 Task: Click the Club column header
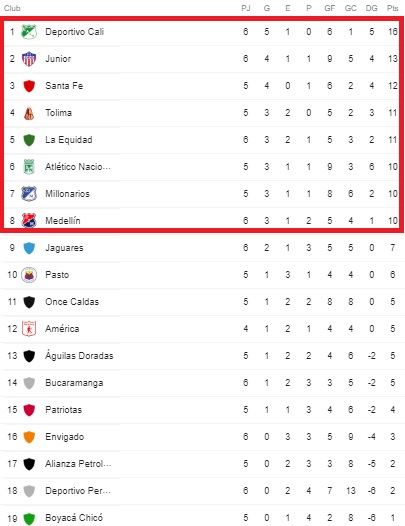[x=12, y=8]
